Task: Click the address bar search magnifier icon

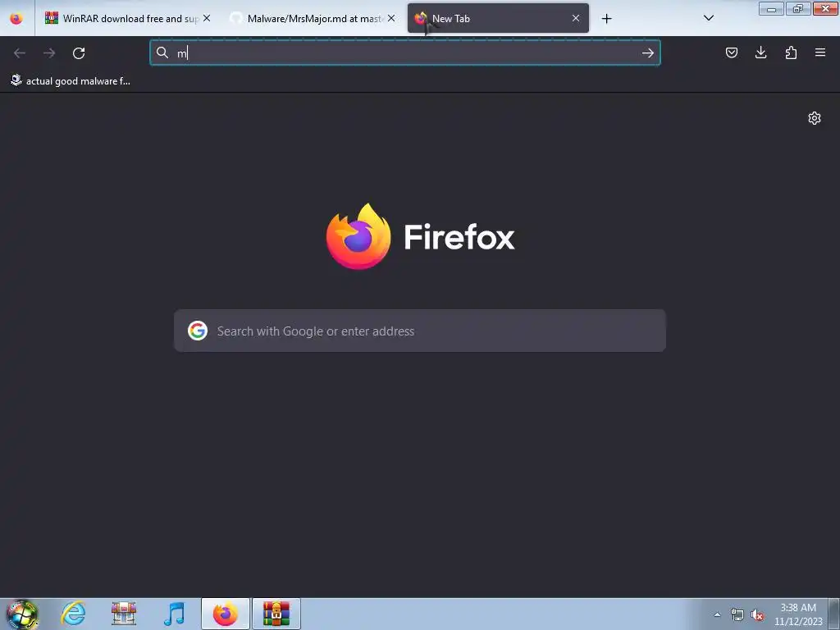Action: point(162,52)
